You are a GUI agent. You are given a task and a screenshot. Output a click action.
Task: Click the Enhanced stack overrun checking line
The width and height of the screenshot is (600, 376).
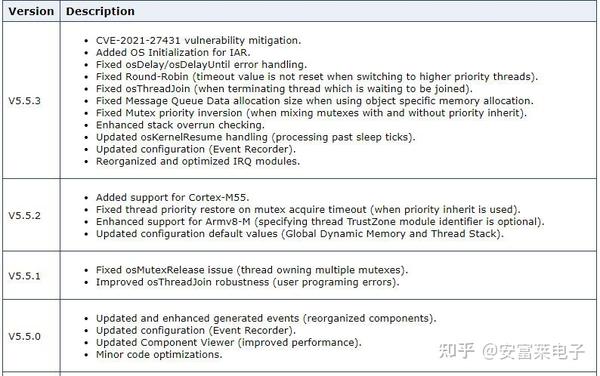coord(180,125)
